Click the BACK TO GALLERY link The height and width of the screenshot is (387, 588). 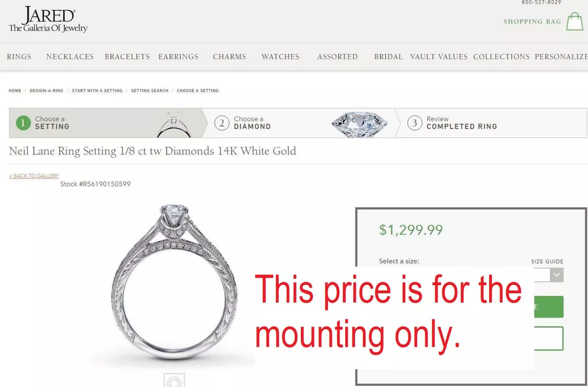pyautogui.click(x=34, y=176)
